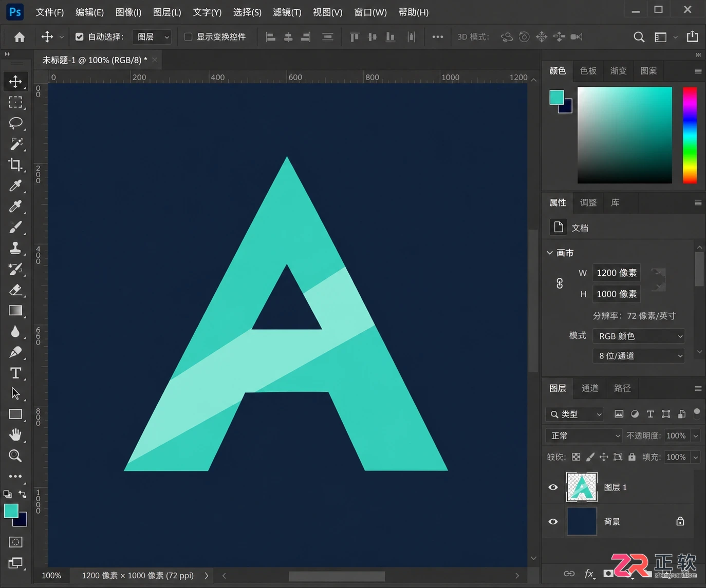This screenshot has height=588, width=706.
Task: Select the Eraser tool
Action: click(x=15, y=290)
